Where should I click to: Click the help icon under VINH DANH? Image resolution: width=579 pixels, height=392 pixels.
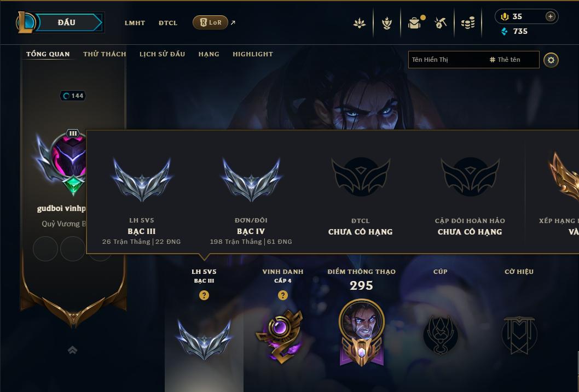click(282, 295)
